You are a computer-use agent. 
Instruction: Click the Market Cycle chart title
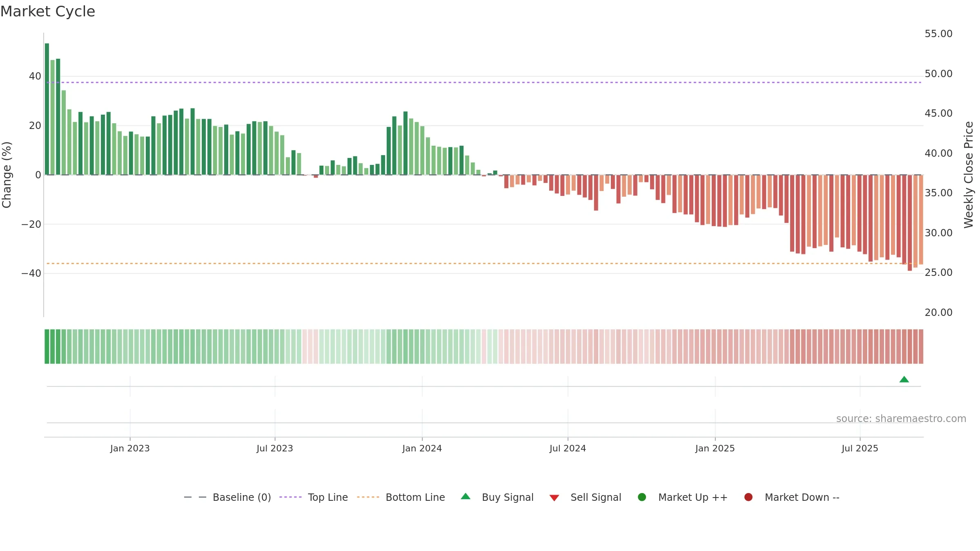coord(48,11)
